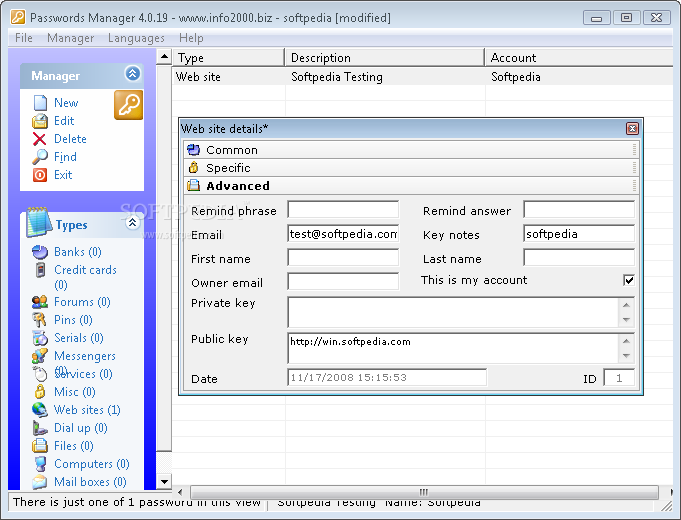Click the Exit link
The width and height of the screenshot is (681, 520).
[63, 175]
